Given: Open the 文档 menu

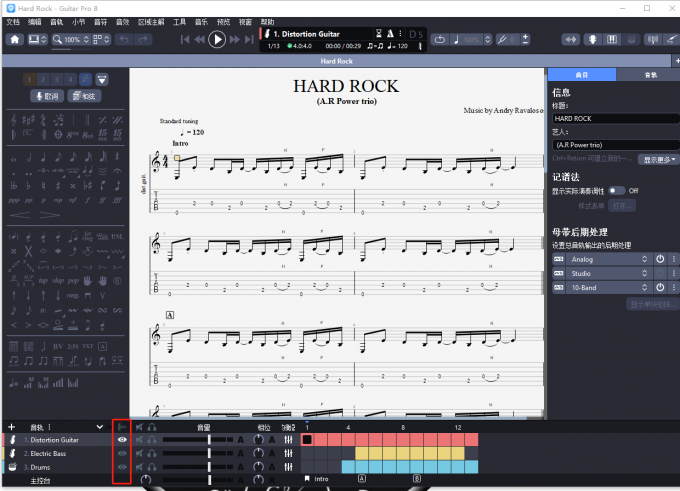Looking at the screenshot, I should [13, 21].
